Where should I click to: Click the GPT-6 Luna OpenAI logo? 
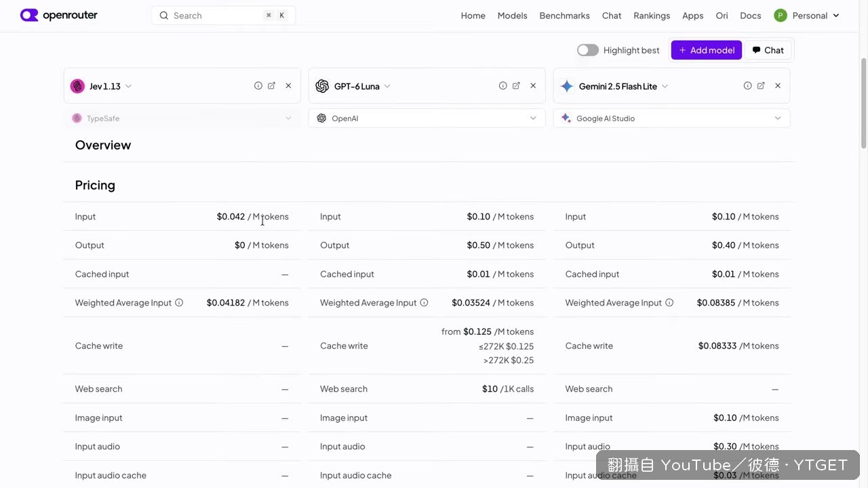(x=322, y=86)
